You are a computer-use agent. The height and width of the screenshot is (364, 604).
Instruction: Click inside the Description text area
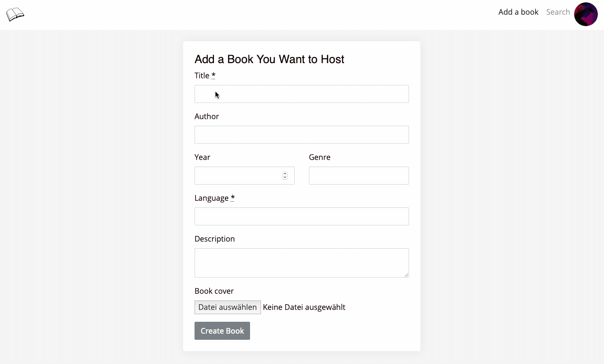[x=301, y=262]
